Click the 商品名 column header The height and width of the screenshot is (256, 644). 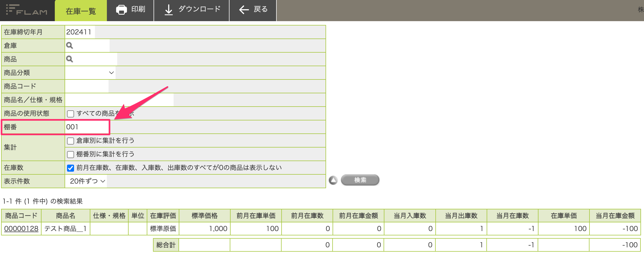pos(65,216)
